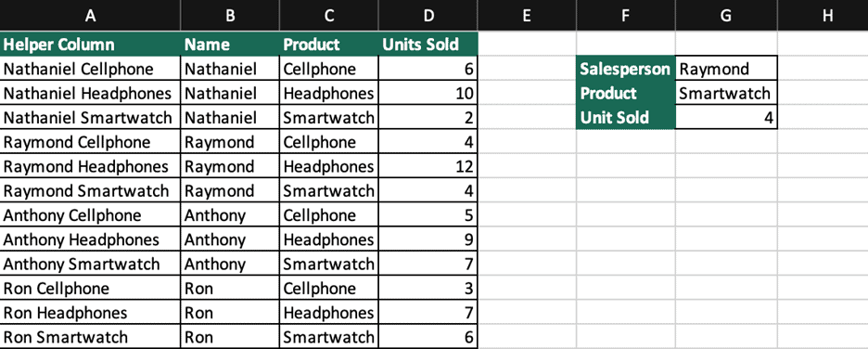Select the Salesperson value cell Raymond

pos(726,68)
